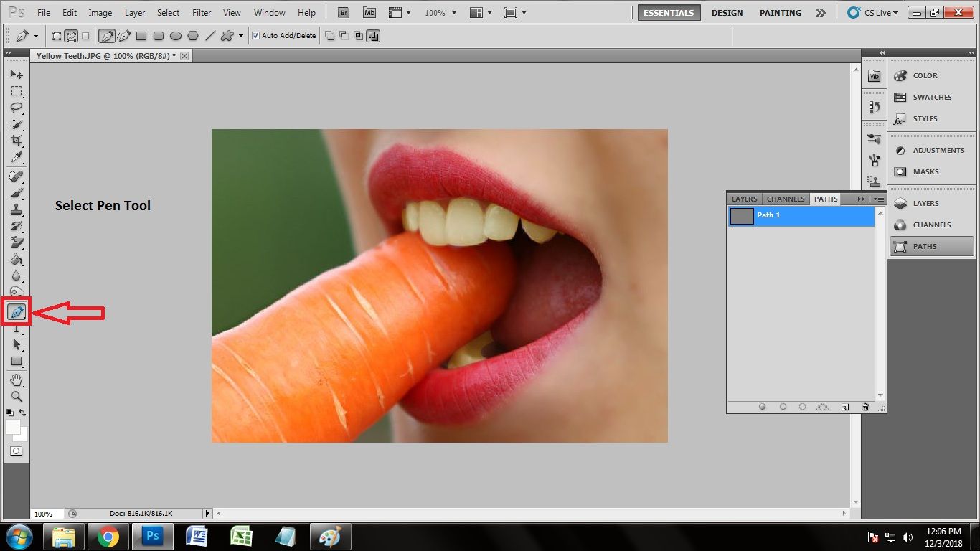The width and height of the screenshot is (980, 551).
Task: Select the Spot Healing Brush tool
Action: pyautogui.click(x=17, y=176)
